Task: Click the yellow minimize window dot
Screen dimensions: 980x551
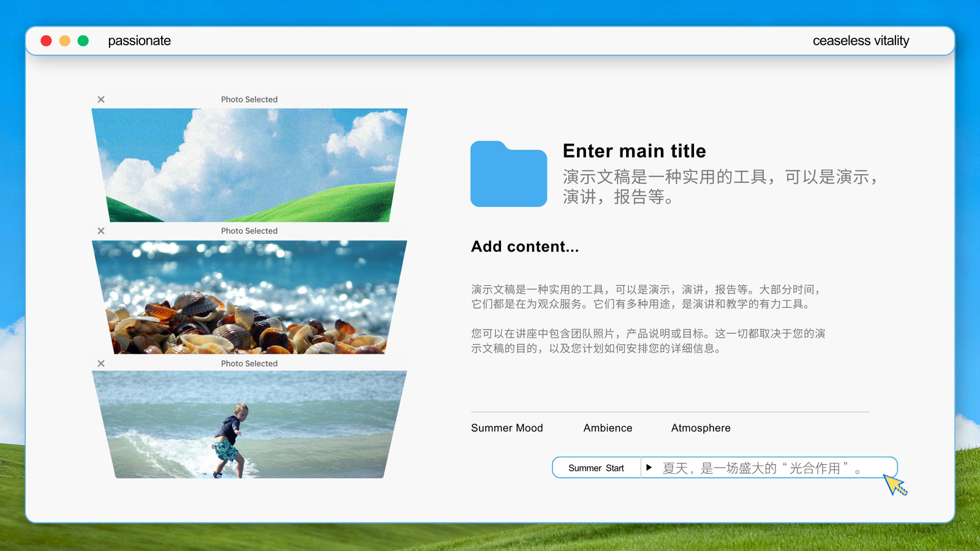Action: pyautogui.click(x=64, y=40)
